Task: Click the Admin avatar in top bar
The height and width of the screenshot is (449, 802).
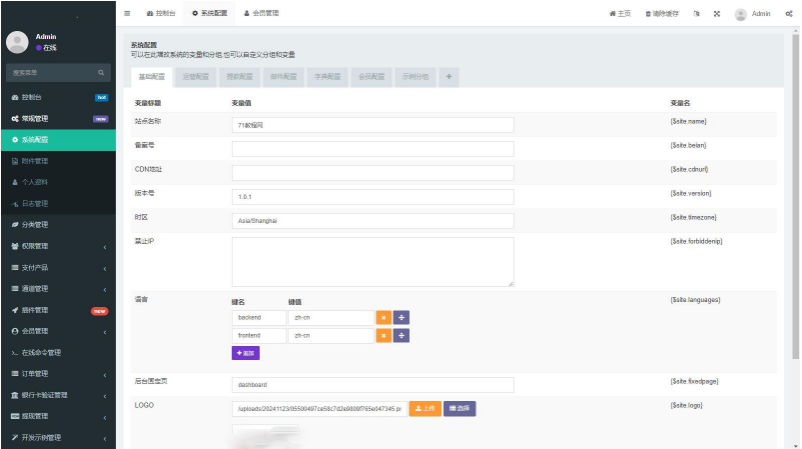Action: [741, 14]
